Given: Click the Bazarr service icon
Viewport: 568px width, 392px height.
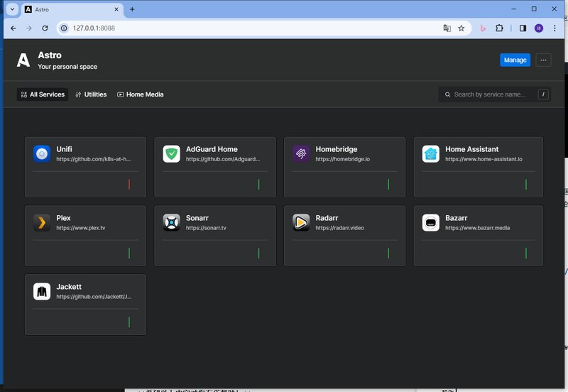Looking at the screenshot, I should (x=431, y=223).
